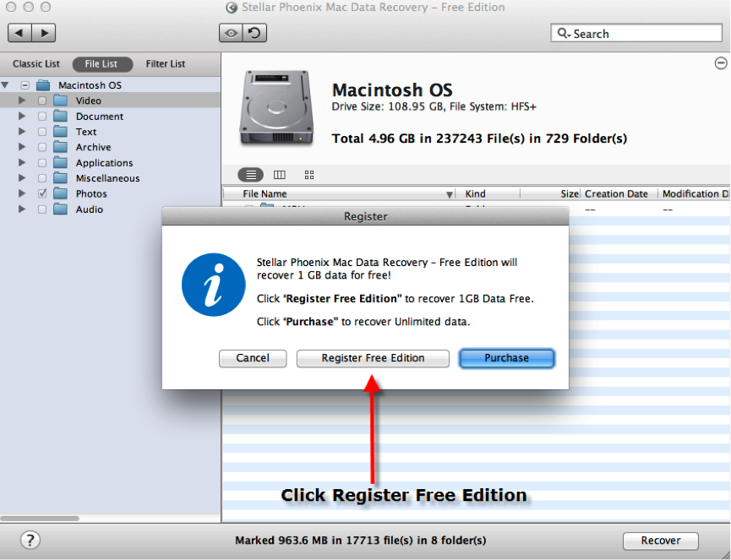Expand the Applications folder

(x=22, y=162)
